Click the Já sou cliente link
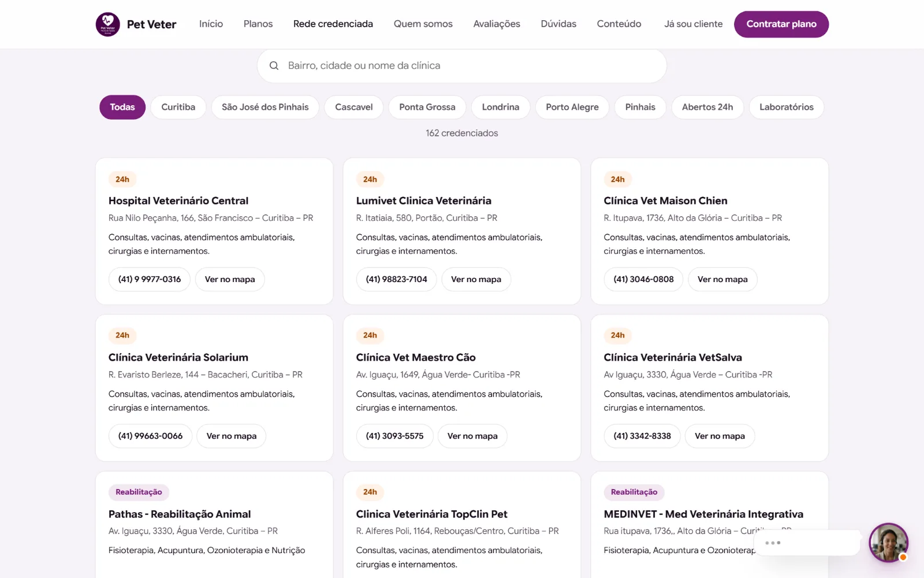The width and height of the screenshot is (924, 578). (x=693, y=24)
